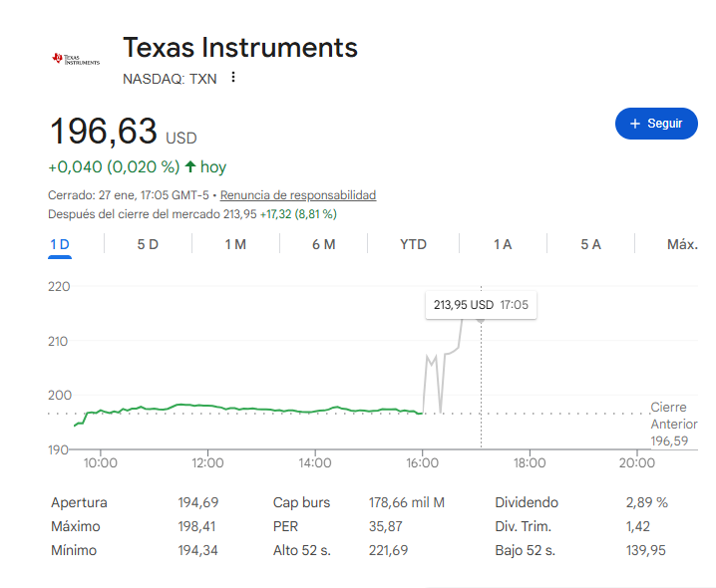This screenshot has width=716, height=588.
Task: Click the Cierre Anterior label on chart
Action: tap(674, 416)
